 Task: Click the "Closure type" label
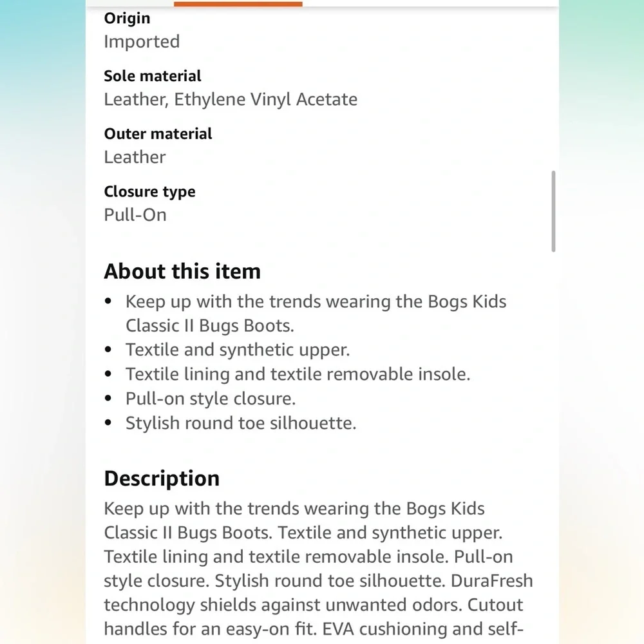pyautogui.click(x=149, y=192)
